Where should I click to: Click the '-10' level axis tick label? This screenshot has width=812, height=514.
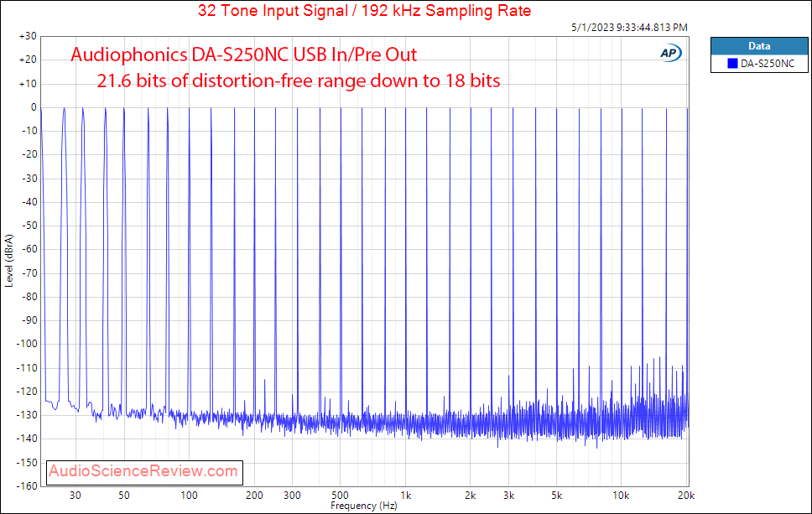point(29,131)
